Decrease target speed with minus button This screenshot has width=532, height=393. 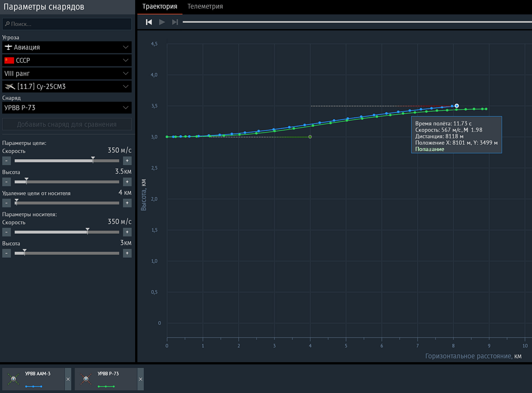coord(6,161)
